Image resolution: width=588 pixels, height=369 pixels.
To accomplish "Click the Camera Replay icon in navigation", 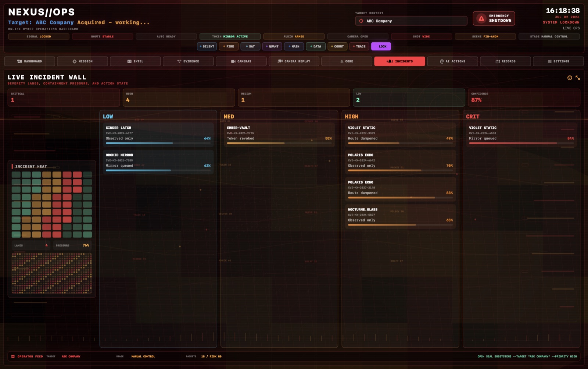I will coord(280,61).
